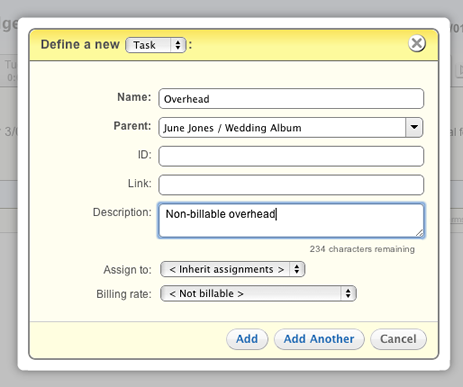
Task: Click the Define a new heading text
Action: coord(80,44)
